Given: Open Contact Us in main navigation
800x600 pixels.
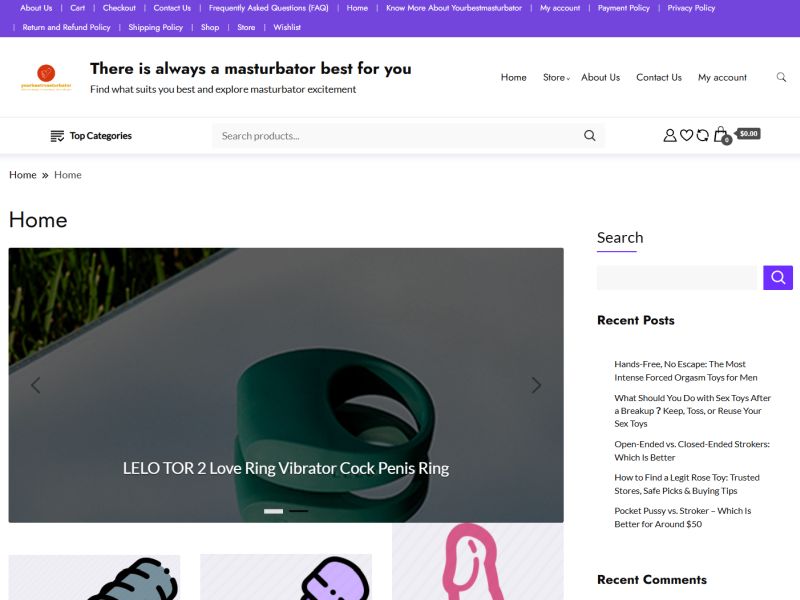Looking at the screenshot, I should [659, 78].
